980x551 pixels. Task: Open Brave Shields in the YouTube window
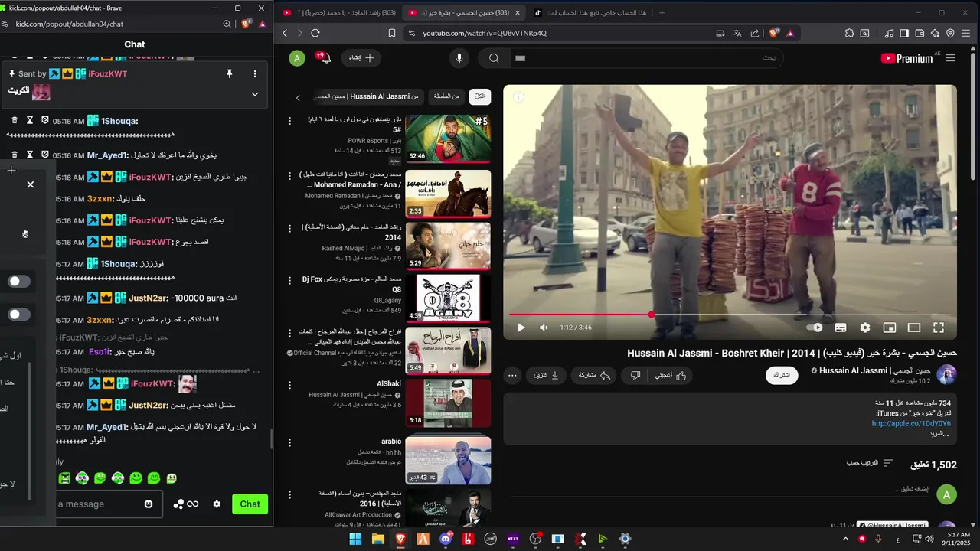click(x=774, y=33)
